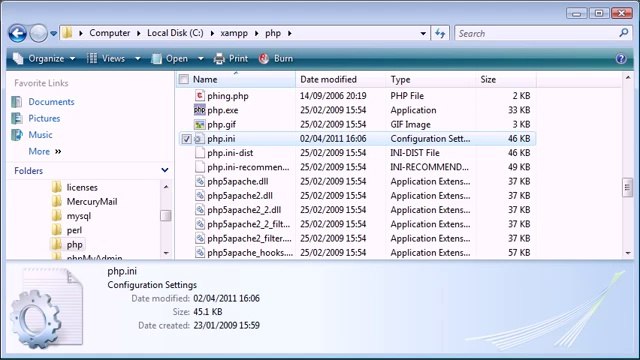The height and width of the screenshot is (360, 640).
Task: Click file list scroll down arrow
Action: point(628,253)
